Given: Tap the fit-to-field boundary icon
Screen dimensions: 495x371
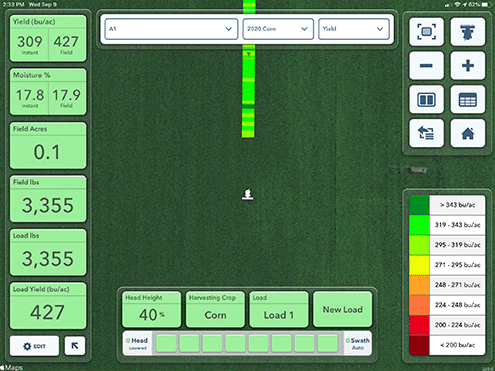Looking at the screenshot, I should tap(426, 32).
